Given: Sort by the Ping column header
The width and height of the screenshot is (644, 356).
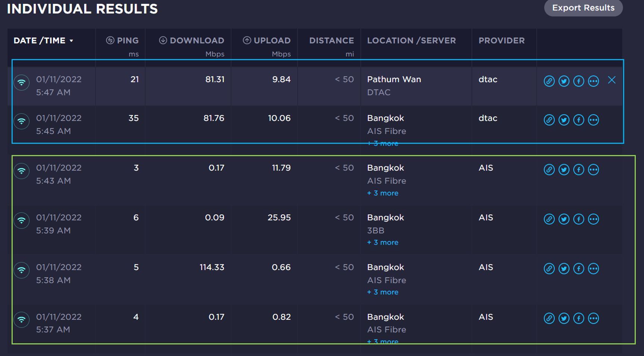Looking at the screenshot, I should [122, 40].
